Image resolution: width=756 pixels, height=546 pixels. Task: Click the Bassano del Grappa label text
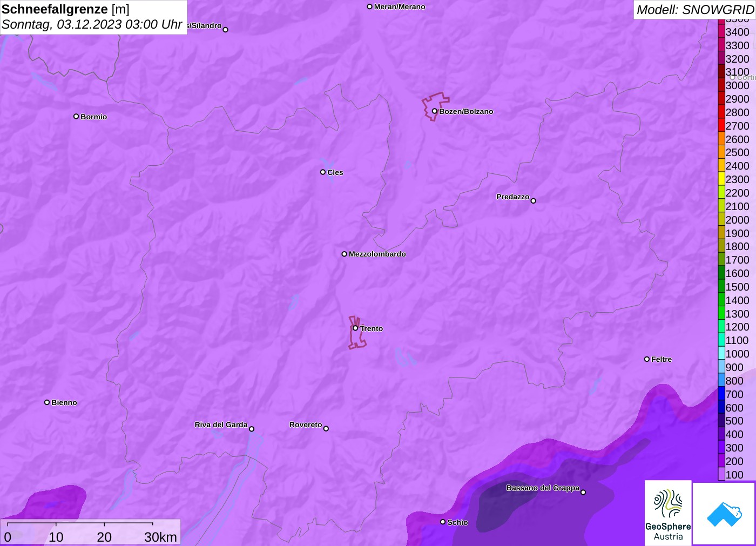[x=543, y=488]
